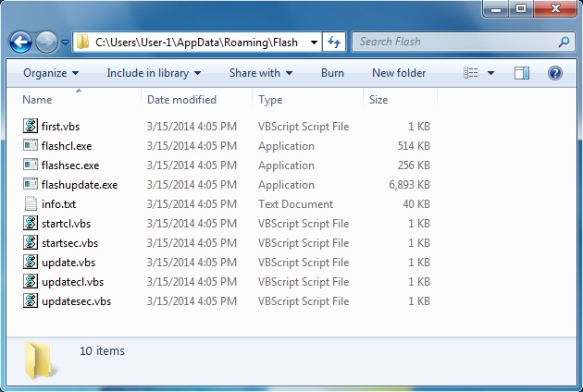This screenshot has width=583, height=392.
Task: Click the Burn toolbar button
Action: (x=332, y=73)
